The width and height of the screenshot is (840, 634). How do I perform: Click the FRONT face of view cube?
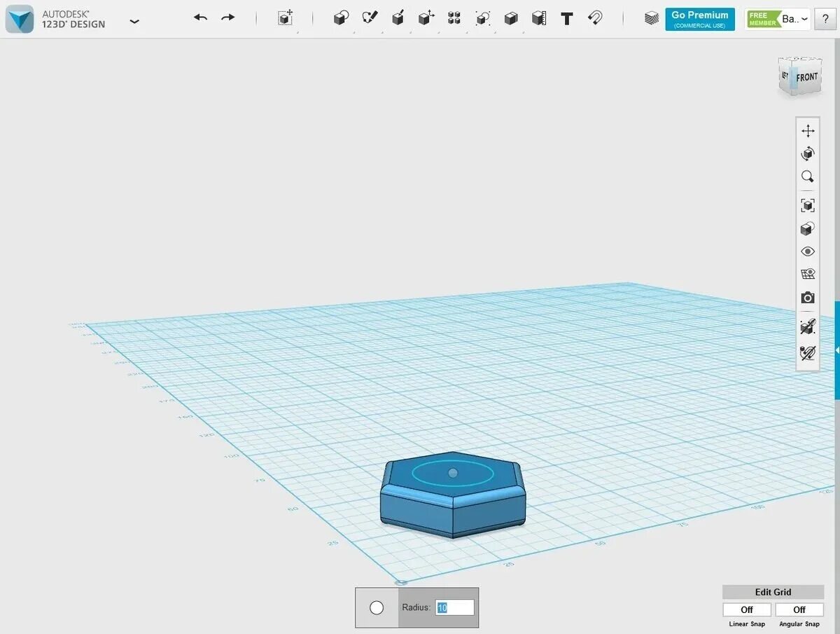click(x=807, y=77)
